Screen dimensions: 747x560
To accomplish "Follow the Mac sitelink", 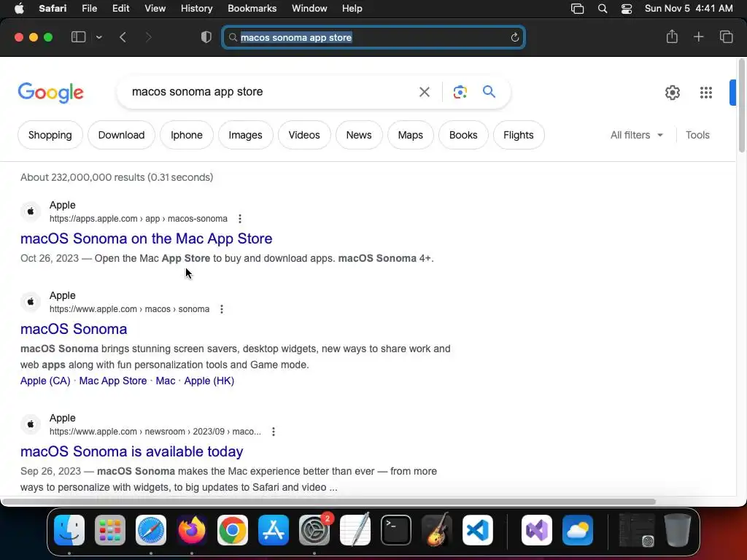I will [166, 381].
